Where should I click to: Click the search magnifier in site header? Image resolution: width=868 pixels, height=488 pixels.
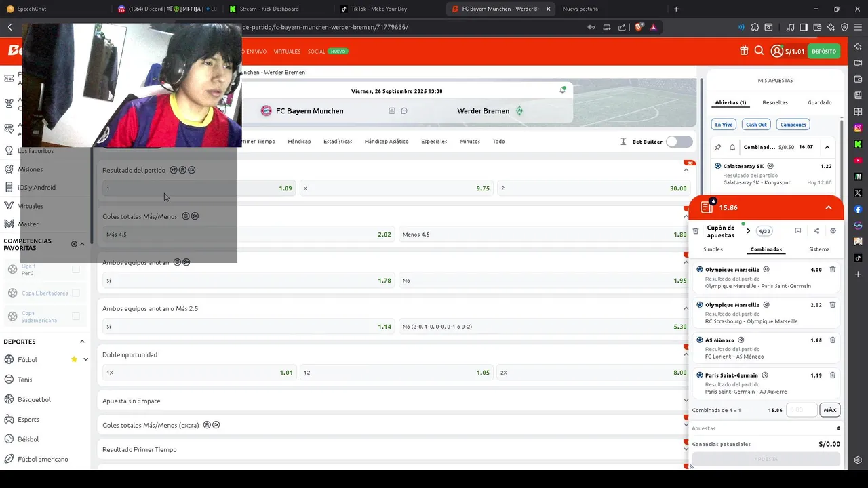[759, 51]
